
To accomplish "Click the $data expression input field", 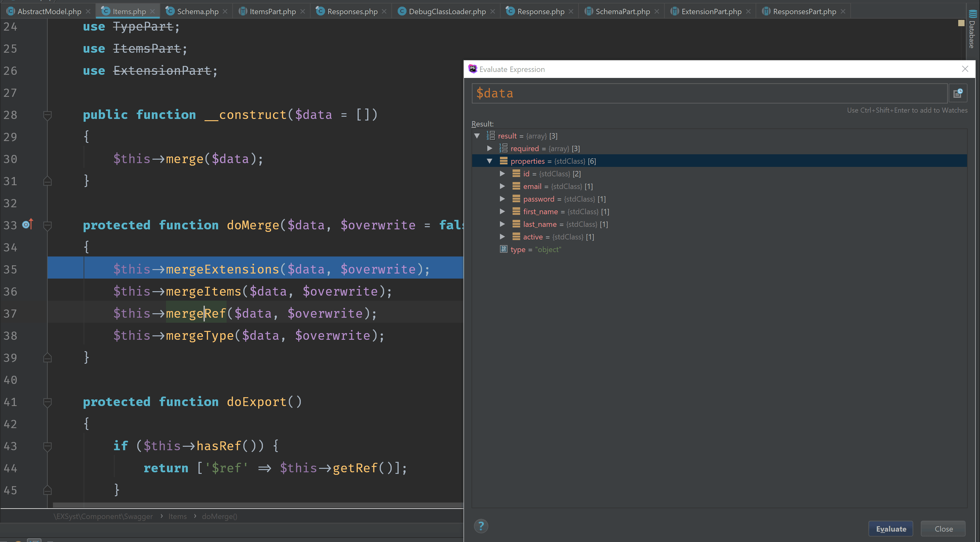I will (709, 93).
